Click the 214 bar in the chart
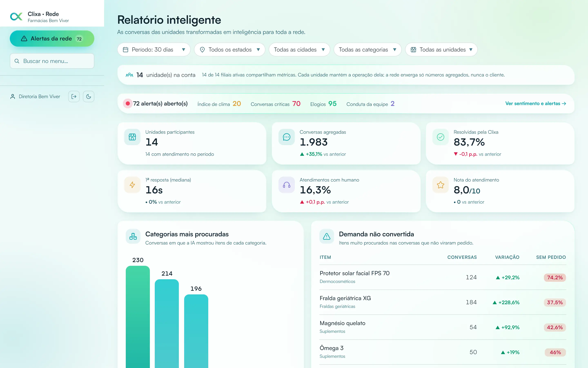The width and height of the screenshot is (588, 368). coord(167,323)
